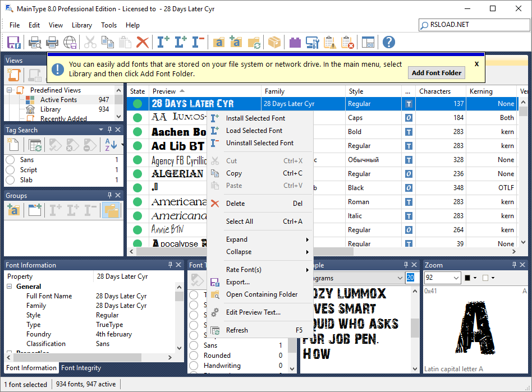Collapse the Predefined Views tree node
The width and height of the screenshot is (532, 392).
(9, 90)
